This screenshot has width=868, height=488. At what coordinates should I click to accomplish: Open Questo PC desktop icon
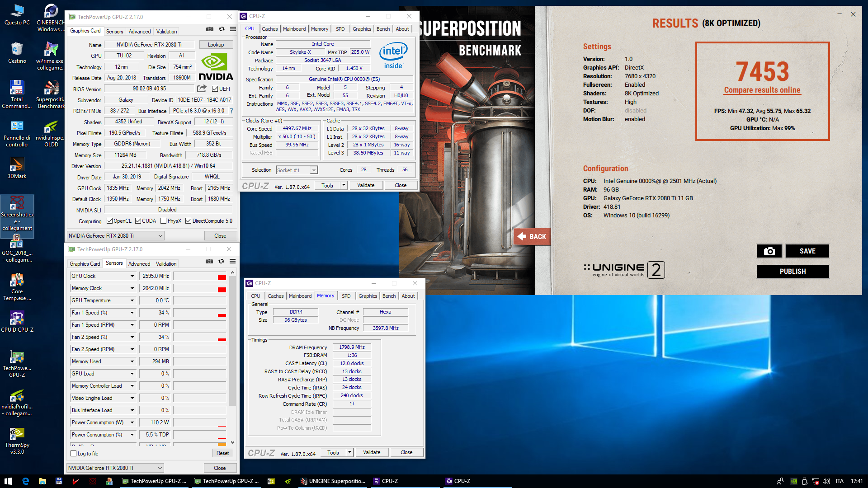coord(17,14)
